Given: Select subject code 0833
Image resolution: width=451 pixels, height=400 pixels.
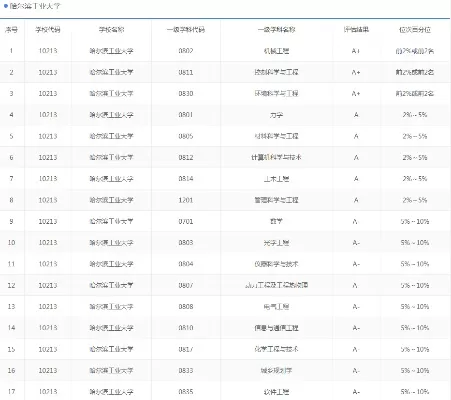Looking at the screenshot, I should coord(186,371).
